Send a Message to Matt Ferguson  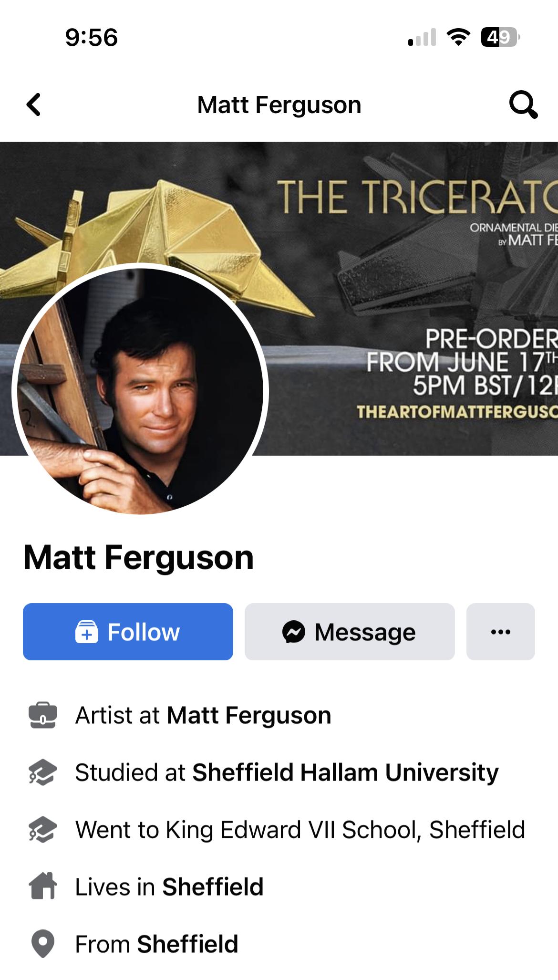pos(350,632)
